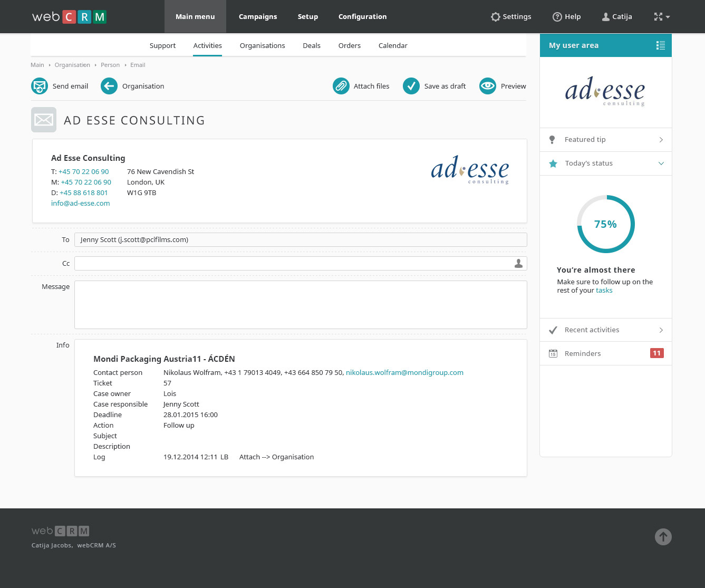705x588 pixels.
Task: Click the Featured tip lightbulb icon
Action: 552,140
